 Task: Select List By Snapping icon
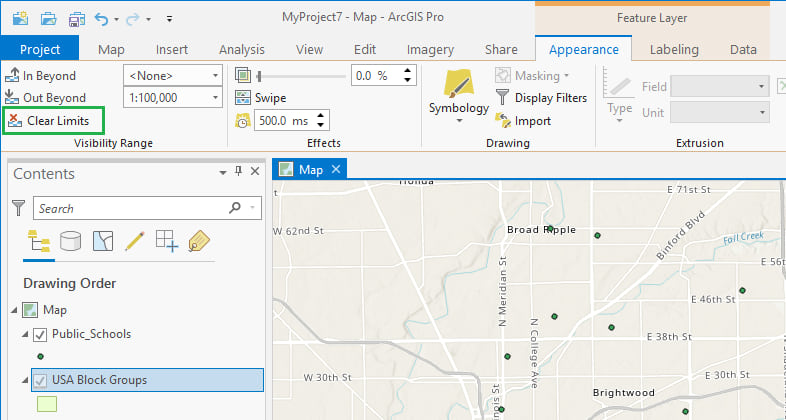click(x=166, y=240)
